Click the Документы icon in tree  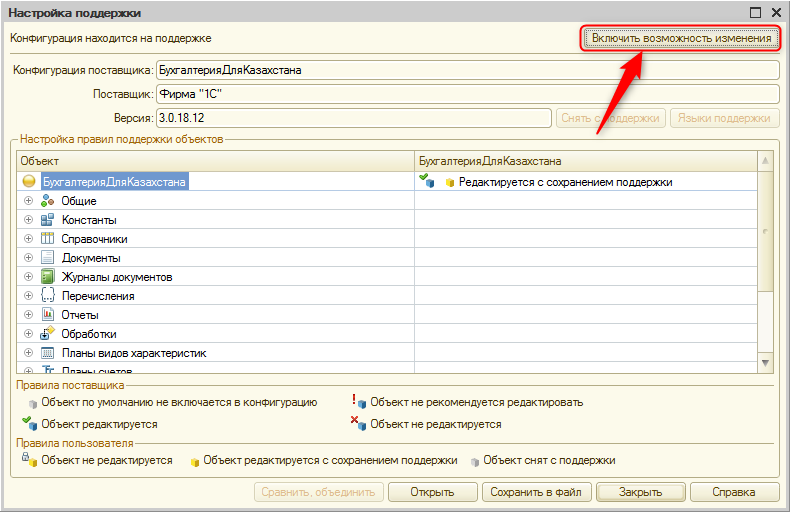47,258
